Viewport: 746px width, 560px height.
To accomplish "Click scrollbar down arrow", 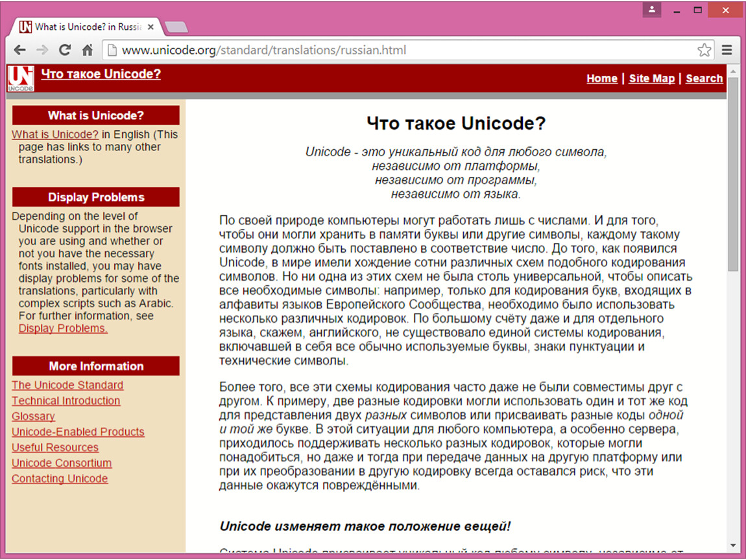I will pyautogui.click(x=732, y=545).
